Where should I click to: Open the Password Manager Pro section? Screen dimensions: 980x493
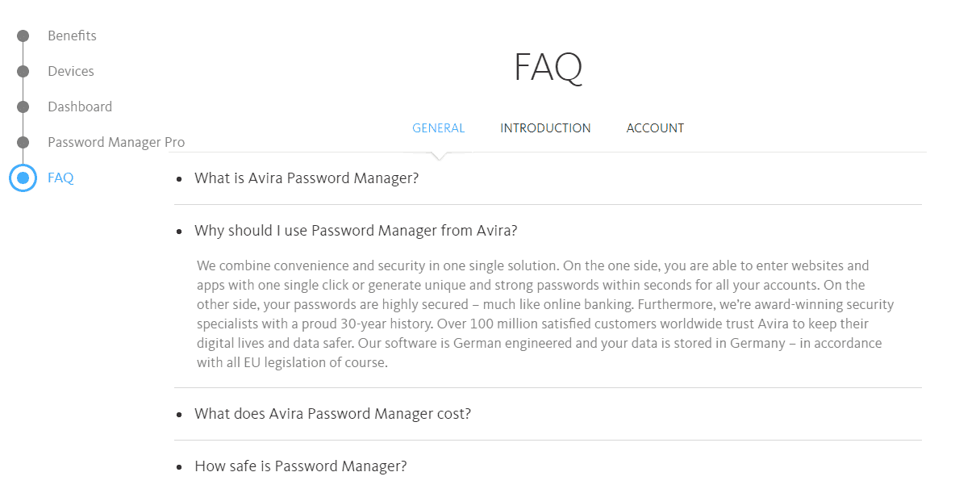[x=116, y=142]
